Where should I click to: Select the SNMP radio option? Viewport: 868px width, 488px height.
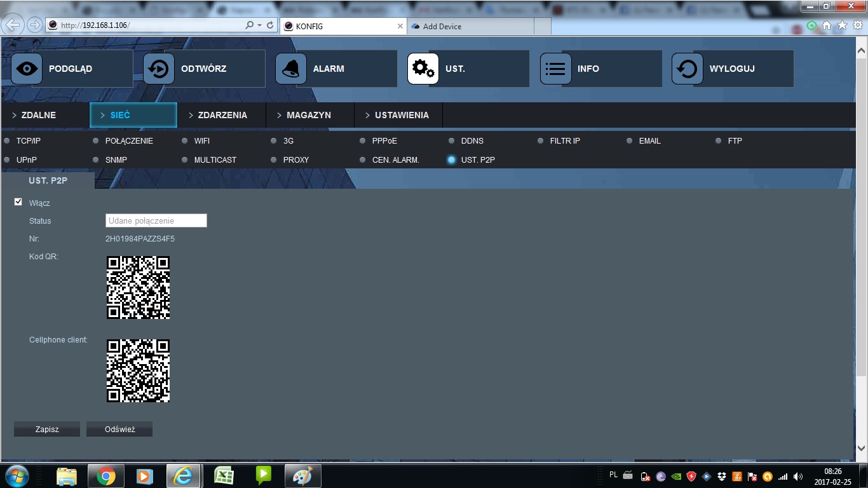(x=96, y=160)
